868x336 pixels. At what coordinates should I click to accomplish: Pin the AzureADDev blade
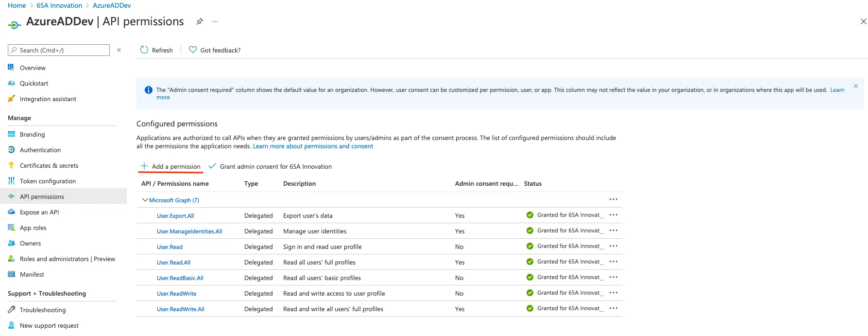199,21
